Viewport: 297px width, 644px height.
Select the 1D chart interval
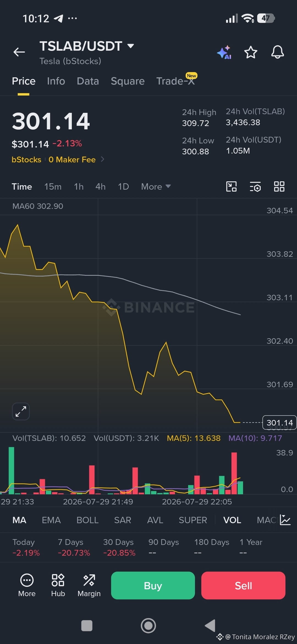click(123, 187)
